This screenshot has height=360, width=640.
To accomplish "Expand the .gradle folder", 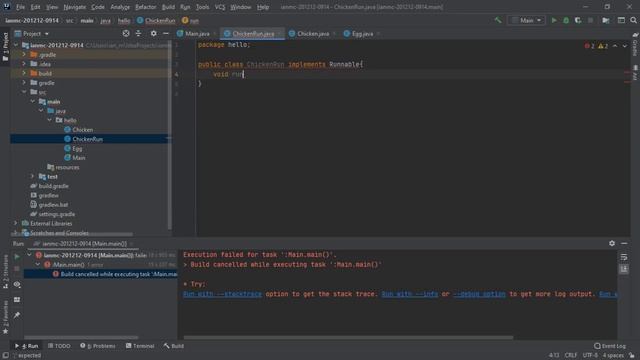I will [x=24, y=54].
